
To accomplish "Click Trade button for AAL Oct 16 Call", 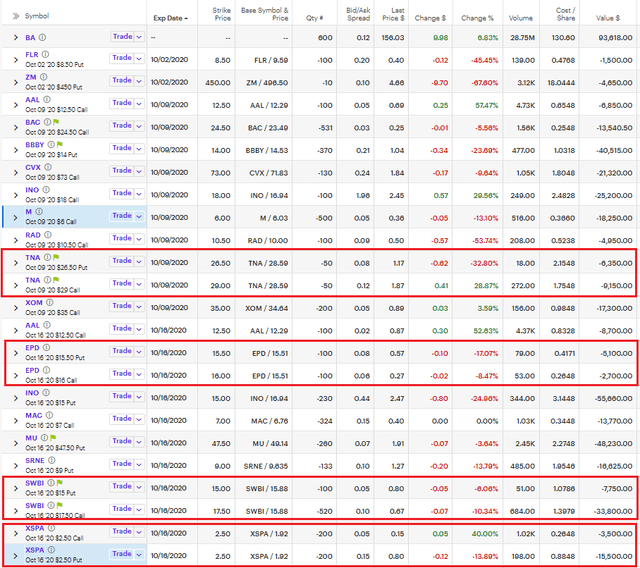I will [x=122, y=328].
